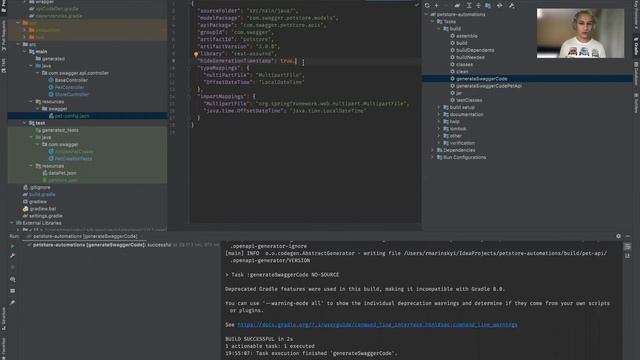Screen dimensions: 640x360
Task: Click file icon of pet-config.json
Action: pyautogui.click(x=51, y=116)
